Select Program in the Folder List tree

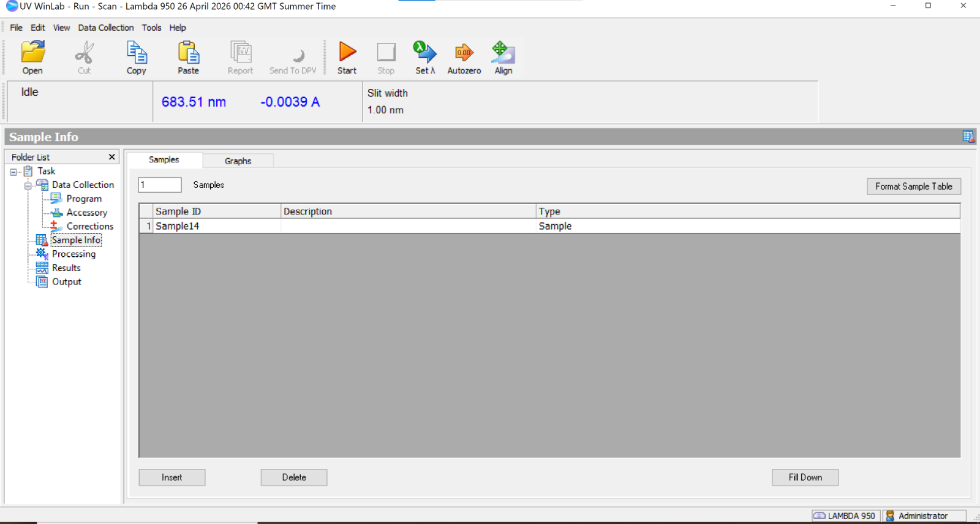pyautogui.click(x=84, y=199)
